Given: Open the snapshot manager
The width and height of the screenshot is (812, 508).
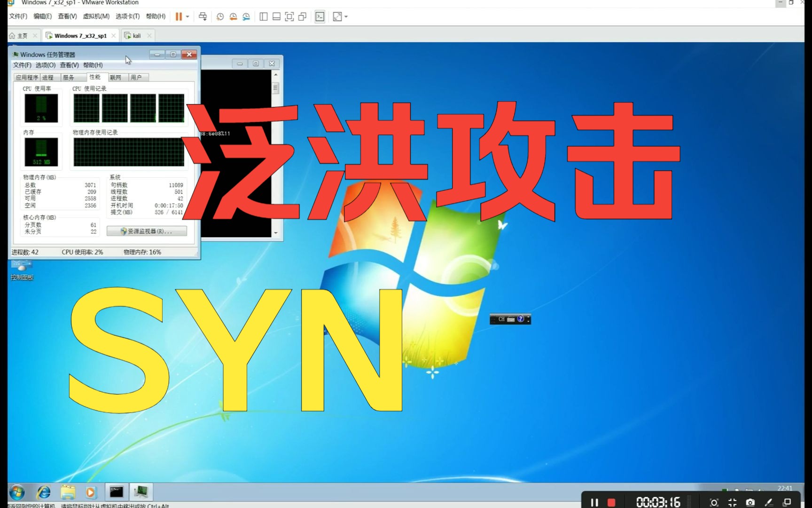Looking at the screenshot, I should pyautogui.click(x=246, y=16).
